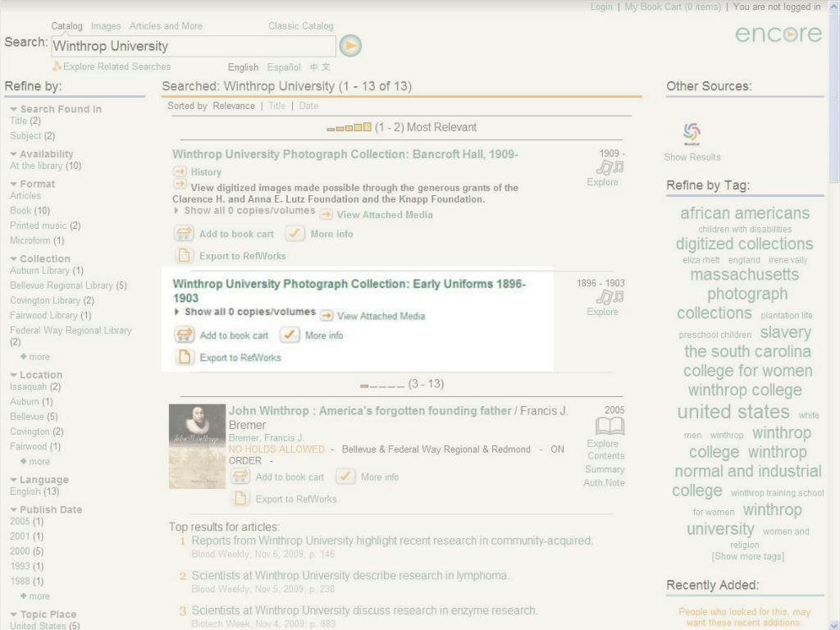This screenshot has height=630, width=840.
Task: Click the Winthrop University search input field
Action: point(194,46)
